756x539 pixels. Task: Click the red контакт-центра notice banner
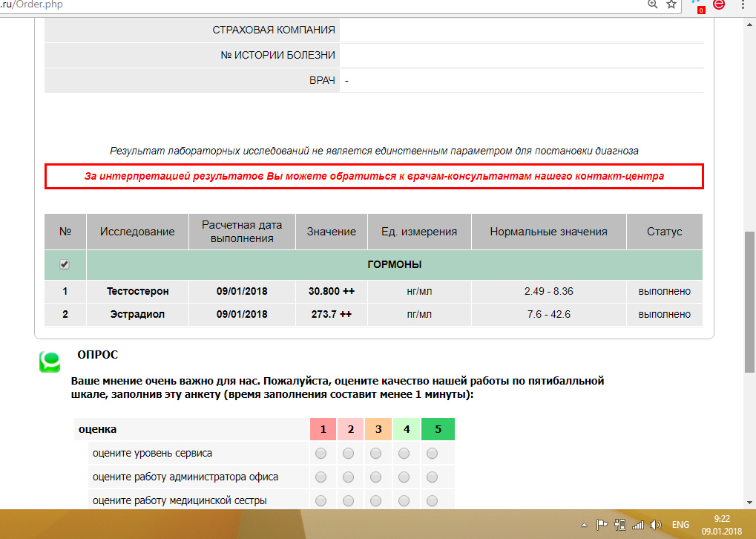375,177
